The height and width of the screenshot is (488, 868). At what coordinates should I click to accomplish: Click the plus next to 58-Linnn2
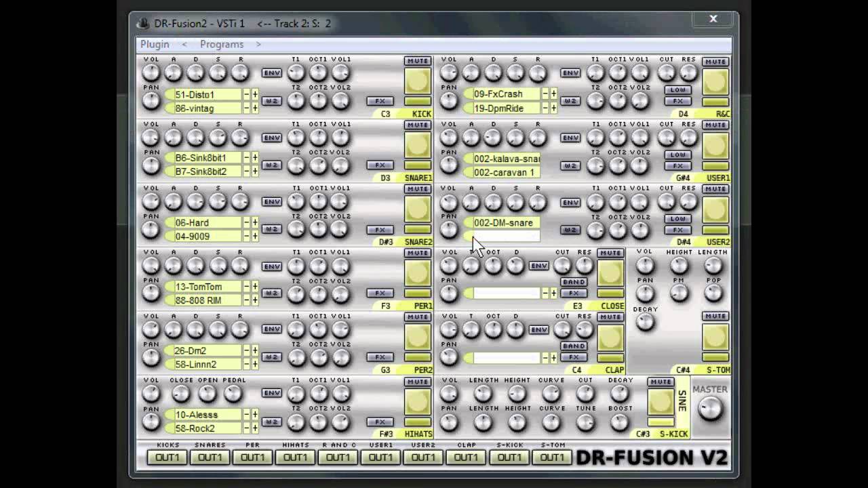pyautogui.click(x=255, y=364)
